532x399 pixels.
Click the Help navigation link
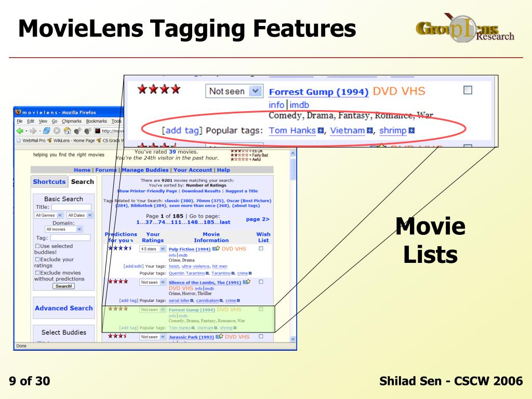point(223,170)
